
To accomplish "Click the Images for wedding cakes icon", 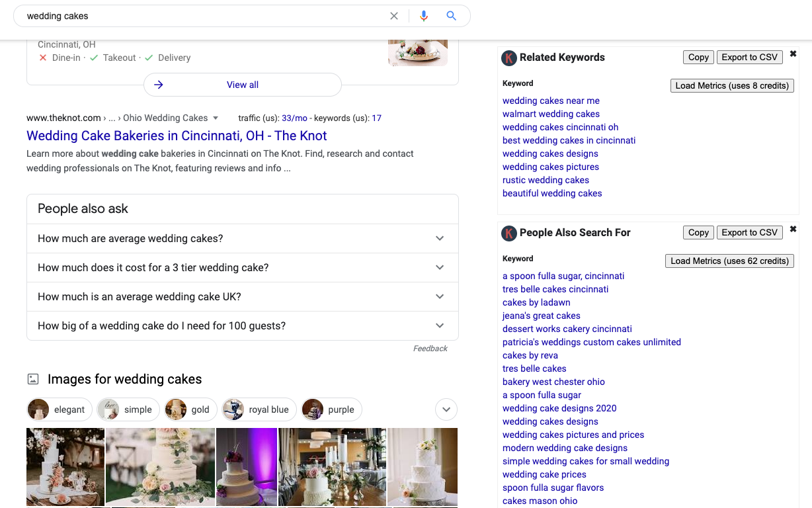I will pos(33,379).
